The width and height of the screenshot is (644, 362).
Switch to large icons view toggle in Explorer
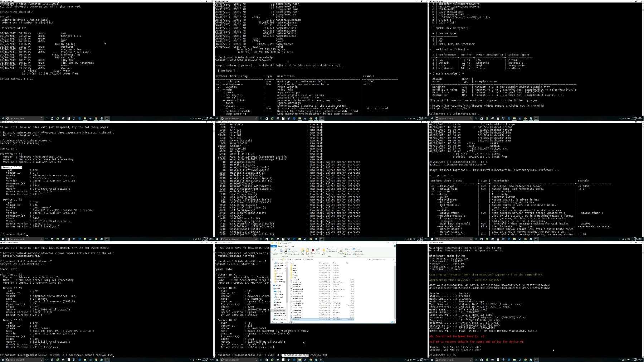[394, 322]
